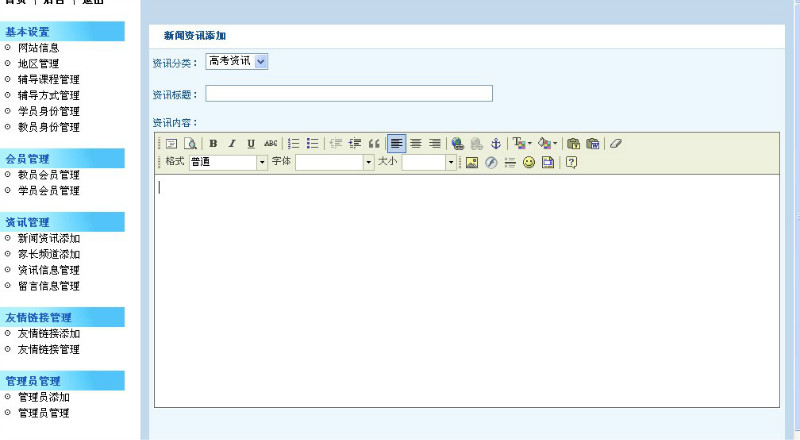Open the 资讯分类 dropdown
The width and height of the screenshot is (800, 440).
[x=237, y=62]
